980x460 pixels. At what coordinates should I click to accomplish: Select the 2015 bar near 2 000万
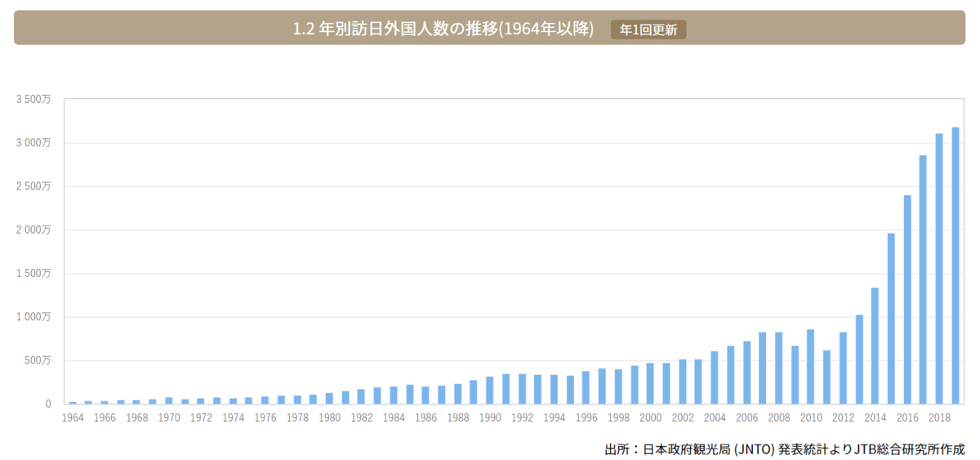point(891,319)
